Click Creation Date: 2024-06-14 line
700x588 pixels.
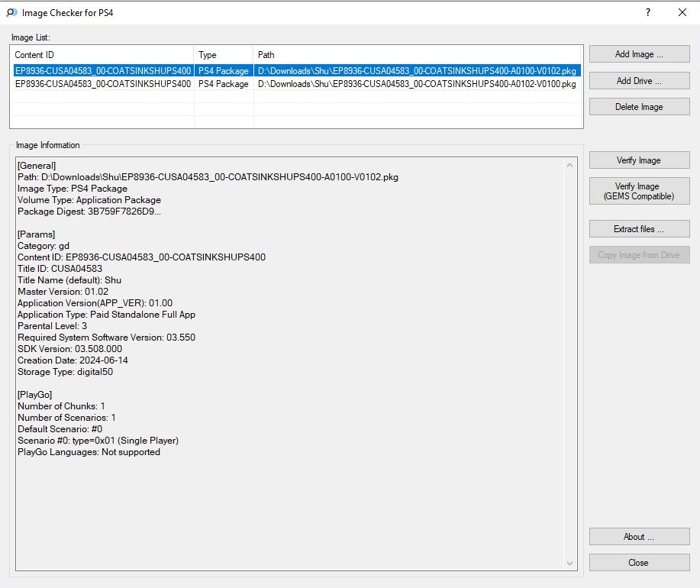pos(73,360)
